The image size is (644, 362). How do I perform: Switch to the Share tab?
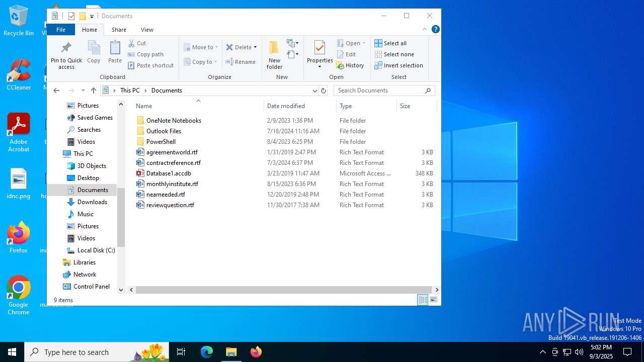(119, 30)
